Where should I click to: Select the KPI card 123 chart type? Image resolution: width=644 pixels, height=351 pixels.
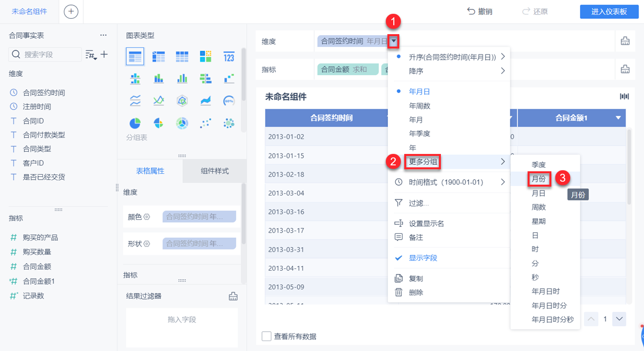[229, 56]
